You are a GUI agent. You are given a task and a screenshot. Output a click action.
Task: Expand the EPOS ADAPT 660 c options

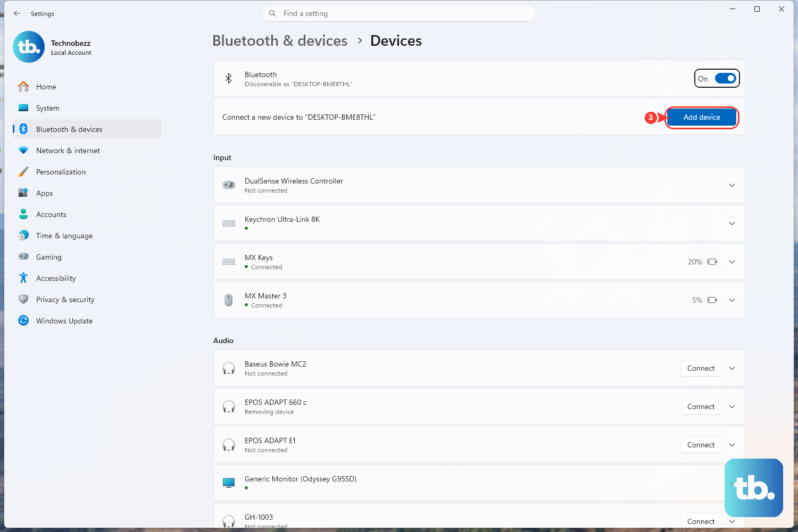click(x=732, y=406)
